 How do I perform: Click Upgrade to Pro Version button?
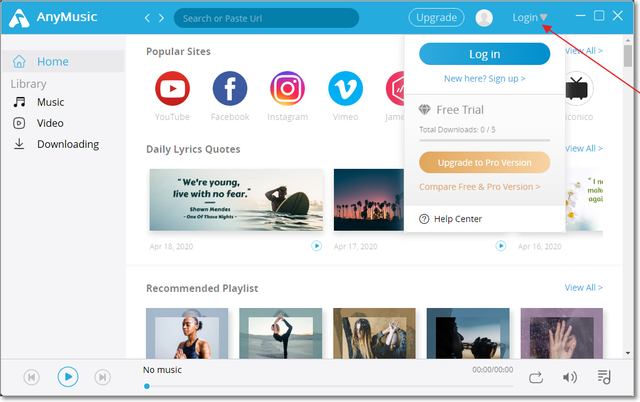[x=484, y=162]
